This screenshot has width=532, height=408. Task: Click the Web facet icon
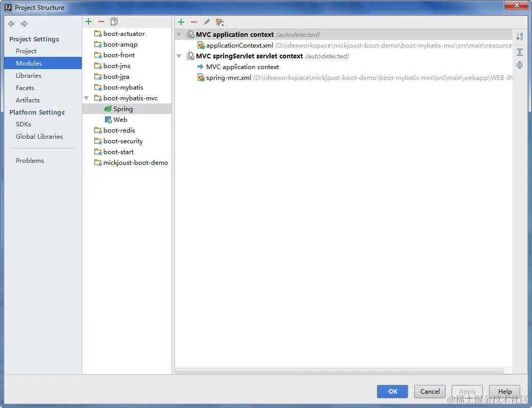tap(108, 120)
